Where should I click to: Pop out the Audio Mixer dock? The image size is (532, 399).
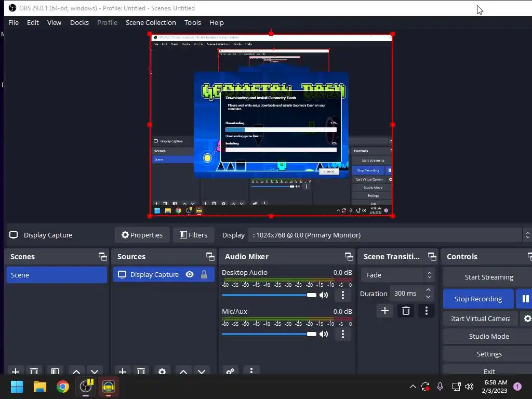[349, 257]
